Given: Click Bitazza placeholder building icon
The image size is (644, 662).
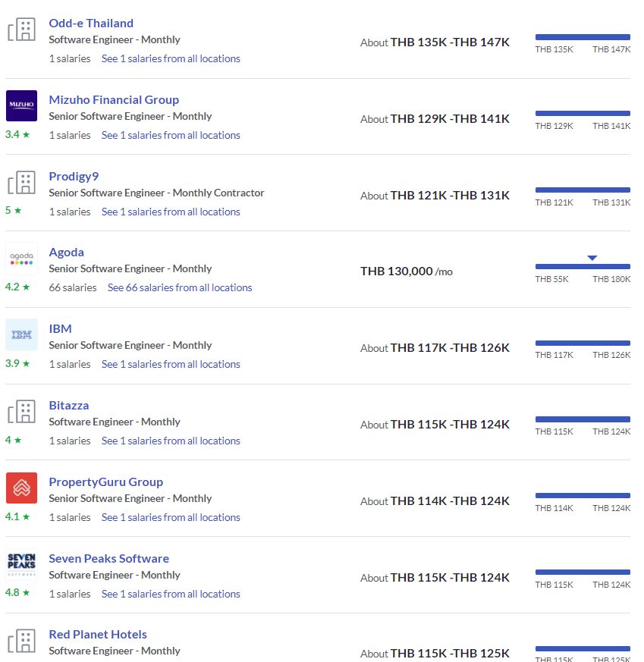Looking at the screenshot, I should (x=21, y=412).
